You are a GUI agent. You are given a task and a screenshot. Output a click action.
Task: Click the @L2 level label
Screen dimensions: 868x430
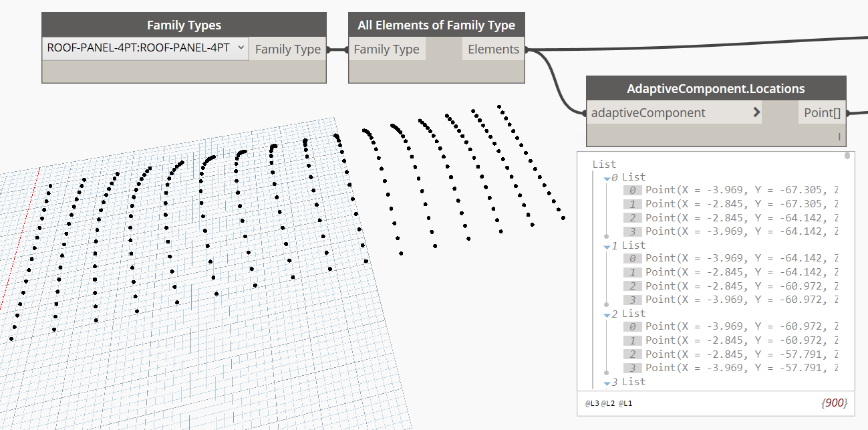click(608, 403)
